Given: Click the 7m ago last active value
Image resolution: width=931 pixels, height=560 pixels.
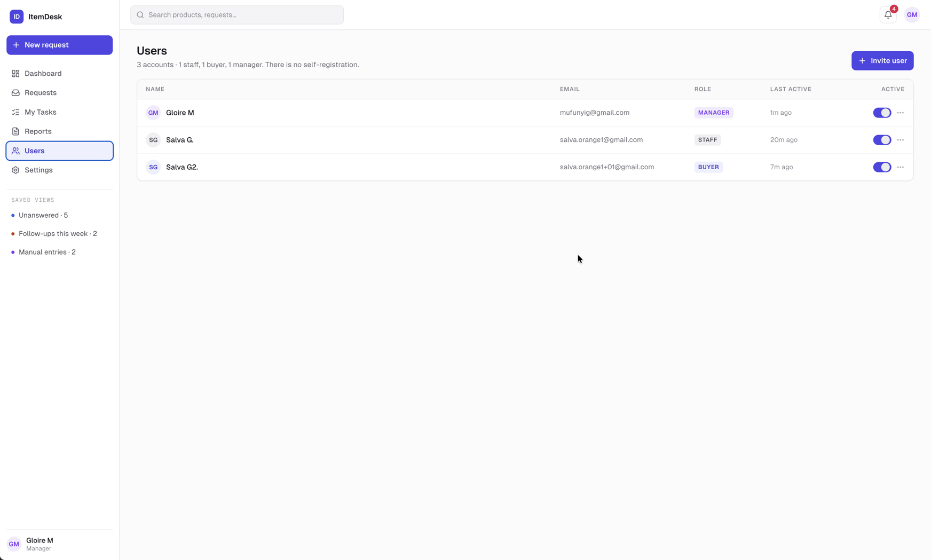Looking at the screenshot, I should point(782,167).
